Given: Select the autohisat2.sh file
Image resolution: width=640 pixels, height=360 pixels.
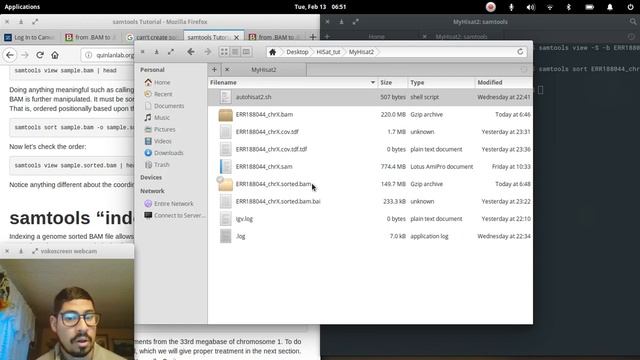Looking at the screenshot, I should pos(370,97).
